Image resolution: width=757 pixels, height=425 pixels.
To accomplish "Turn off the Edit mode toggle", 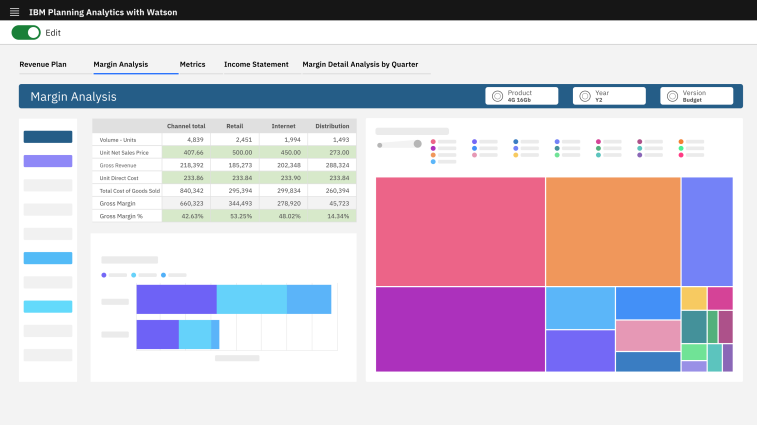I will (26, 33).
